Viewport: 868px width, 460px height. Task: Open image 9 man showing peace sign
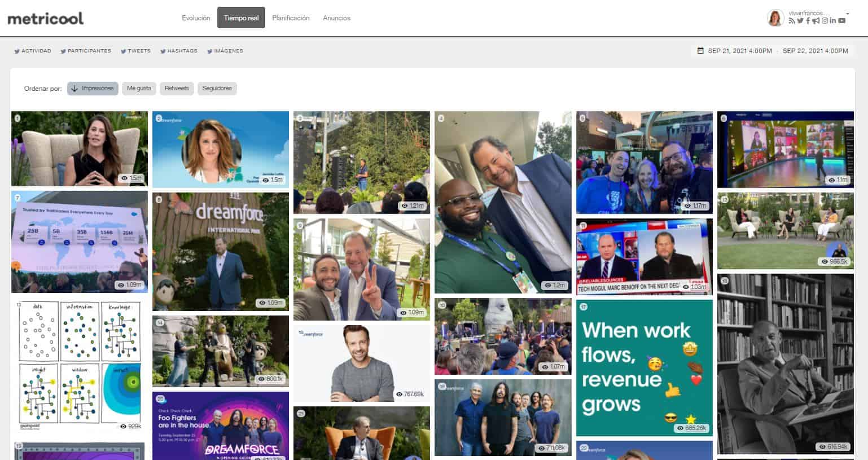point(362,269)
